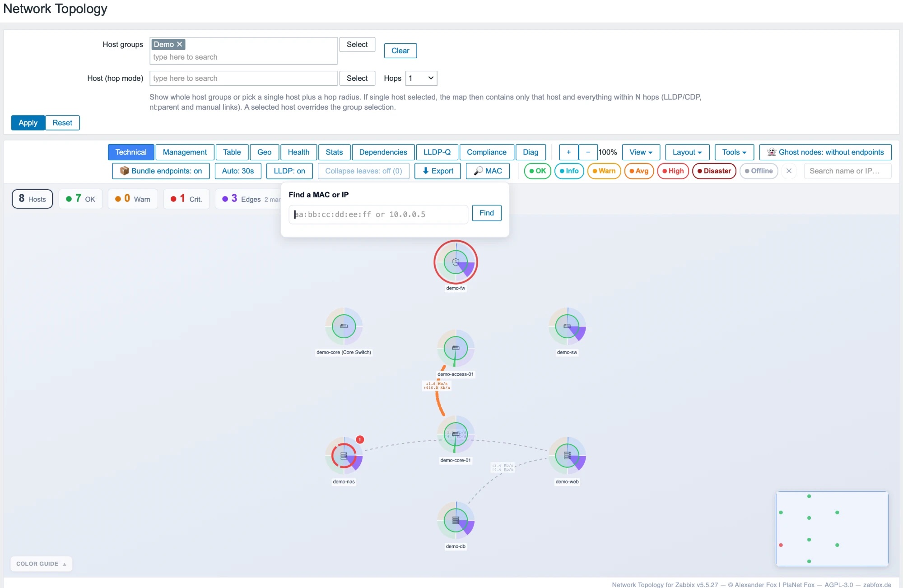
Task: Click the minimap overview panel
Action: tap(832, 528)
